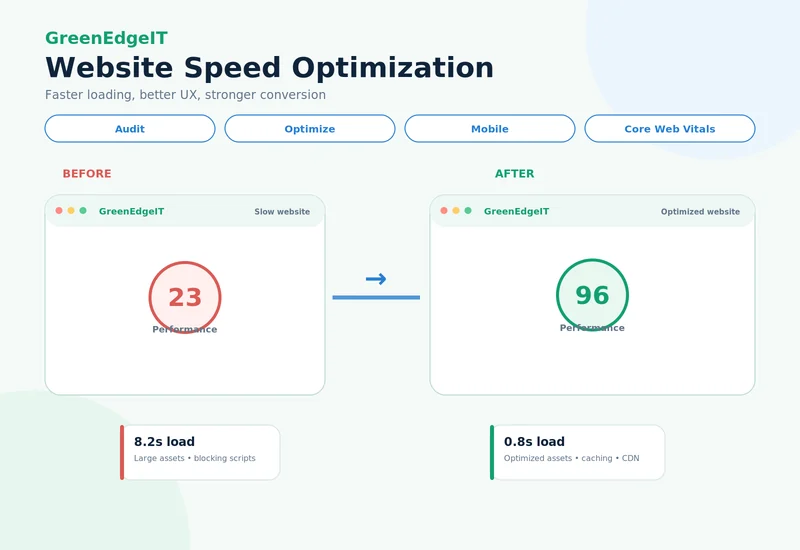
Task: Click the Faster loading, better UX subtitle
Action: click(185, 95)
